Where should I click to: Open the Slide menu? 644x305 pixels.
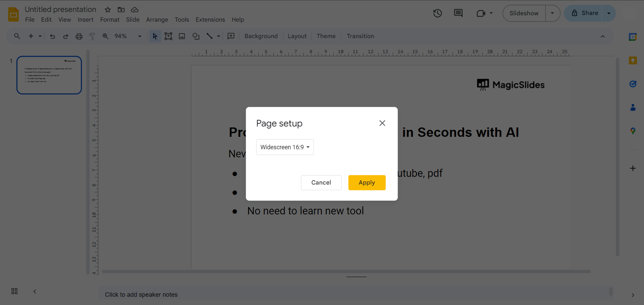(x=133, y=20)
